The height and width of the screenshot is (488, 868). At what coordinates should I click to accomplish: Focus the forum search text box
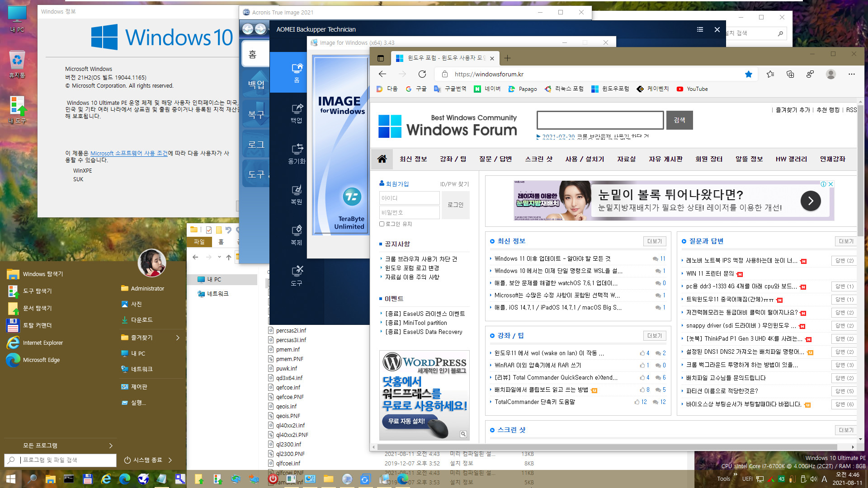click(600, 120)
